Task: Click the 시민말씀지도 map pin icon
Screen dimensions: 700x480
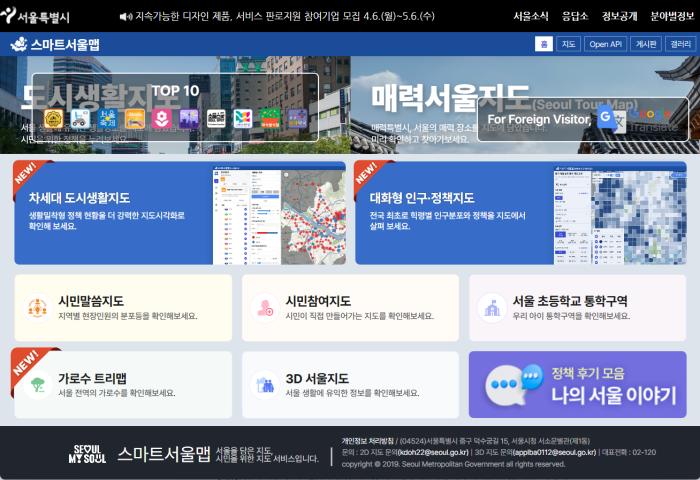Action: (38, 307)
